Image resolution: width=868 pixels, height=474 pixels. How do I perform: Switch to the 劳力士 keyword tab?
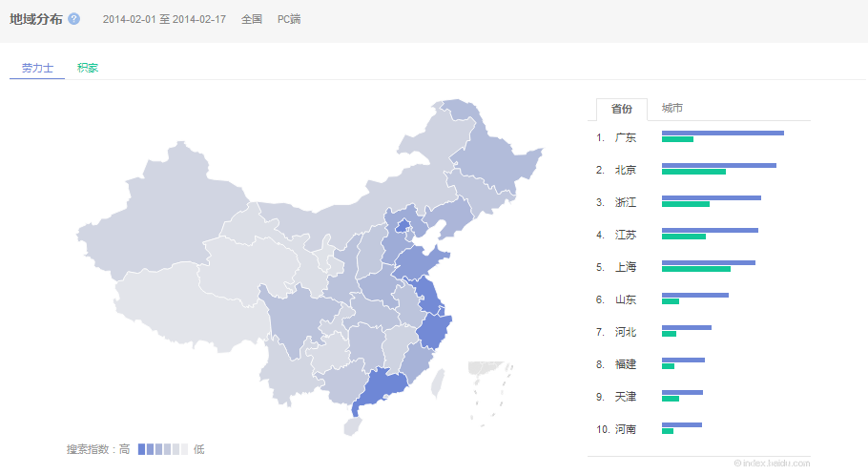tap(37, 68)
